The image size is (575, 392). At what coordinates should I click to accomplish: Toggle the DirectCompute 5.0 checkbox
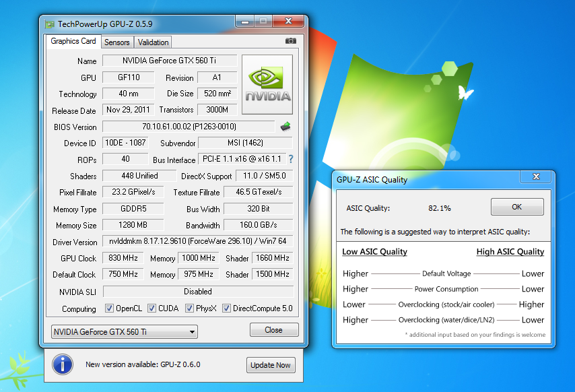tap(227, 308)
